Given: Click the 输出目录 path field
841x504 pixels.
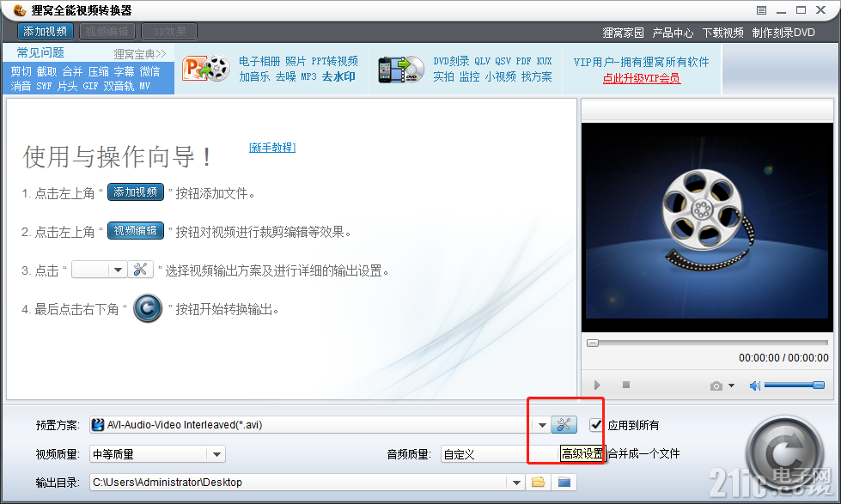Looking at the screenshot, I should (299, 482).
